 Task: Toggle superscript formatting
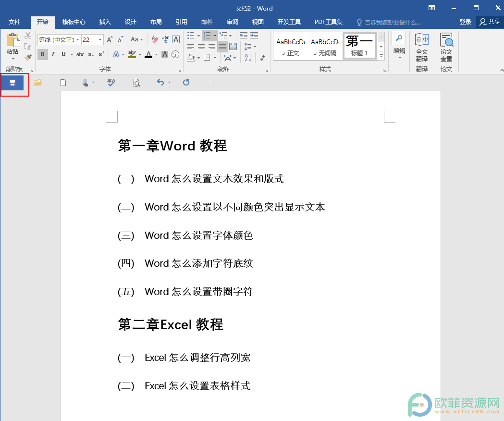(x=101, y=54)
